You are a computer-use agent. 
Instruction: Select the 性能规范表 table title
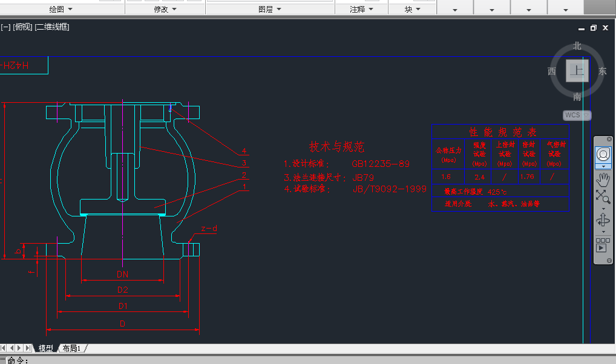[502, 132]
